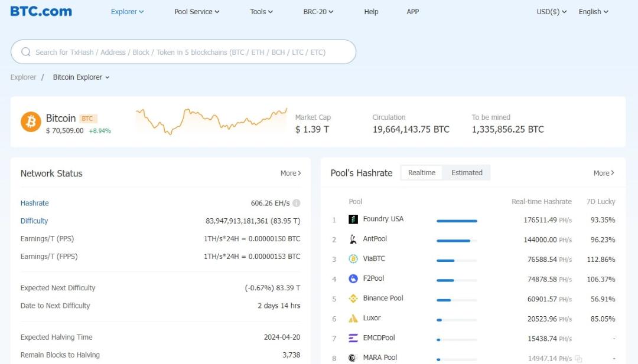Click the Earnings/T (FPPS) label
Screen dimensions: 638x364
49,257
